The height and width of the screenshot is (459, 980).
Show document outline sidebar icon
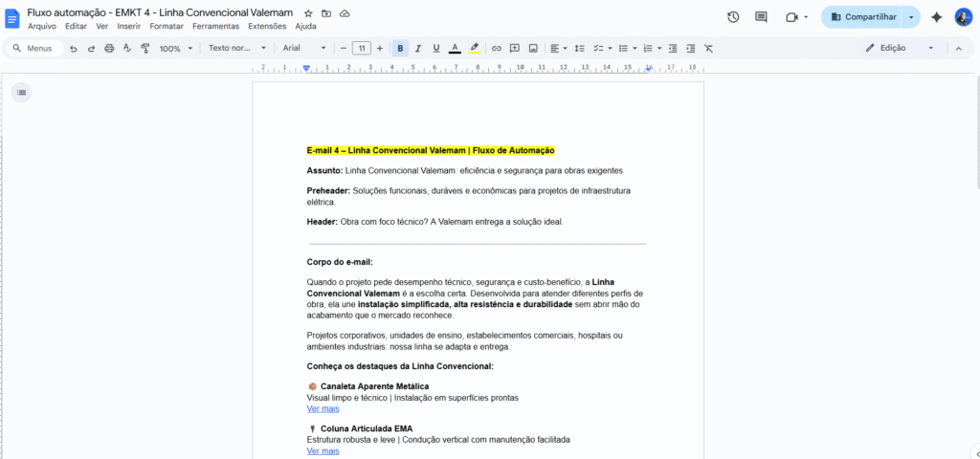click(x=21, y=92)
